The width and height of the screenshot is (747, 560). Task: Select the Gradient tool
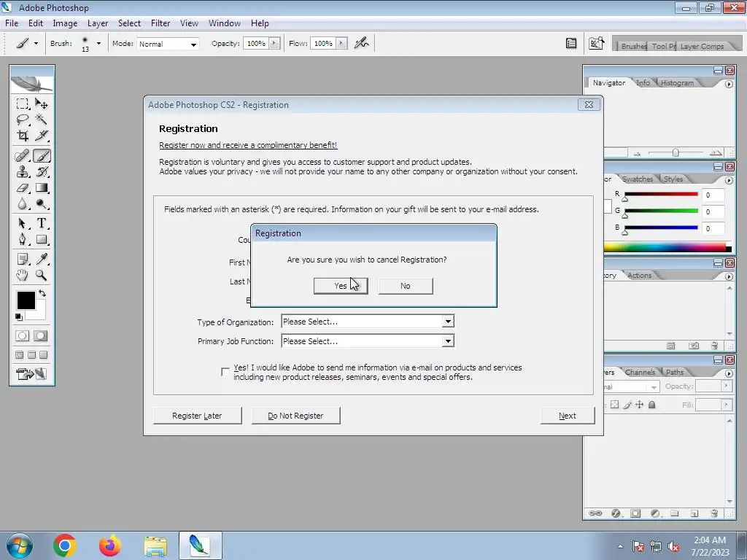[x=42, y=188]
